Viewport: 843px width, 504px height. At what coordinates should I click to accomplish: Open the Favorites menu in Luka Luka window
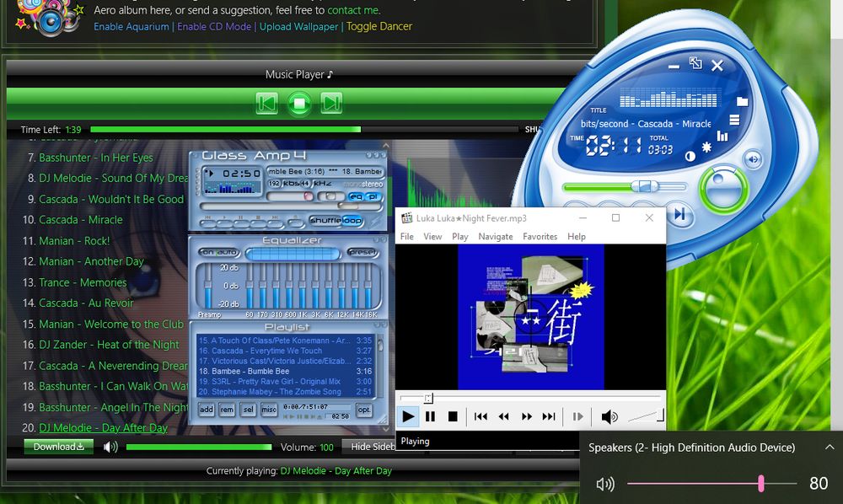(x=540, y=237)
